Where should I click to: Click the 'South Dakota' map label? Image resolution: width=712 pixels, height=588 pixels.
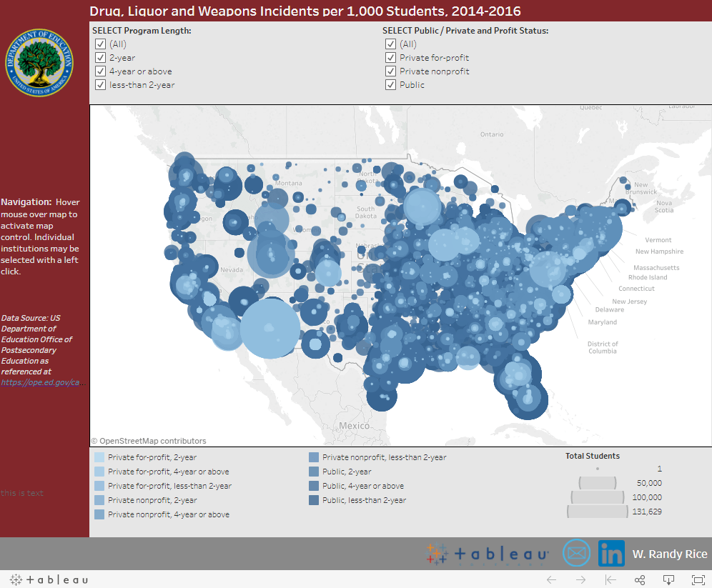point(366,212)
